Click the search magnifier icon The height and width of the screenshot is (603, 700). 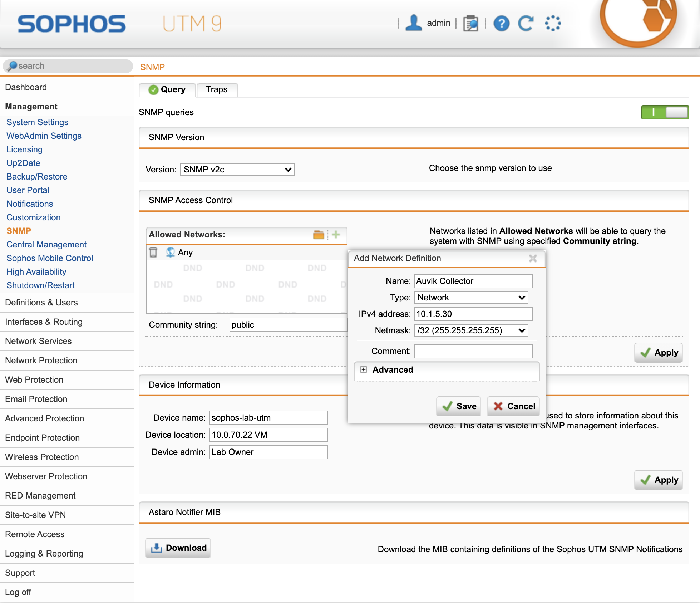(12, 66)
